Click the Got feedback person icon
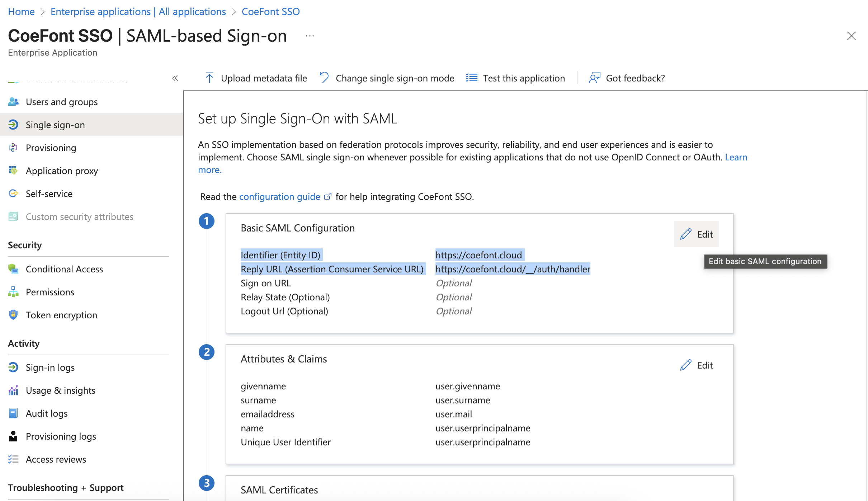868x501 pixels. coord(594,78)
